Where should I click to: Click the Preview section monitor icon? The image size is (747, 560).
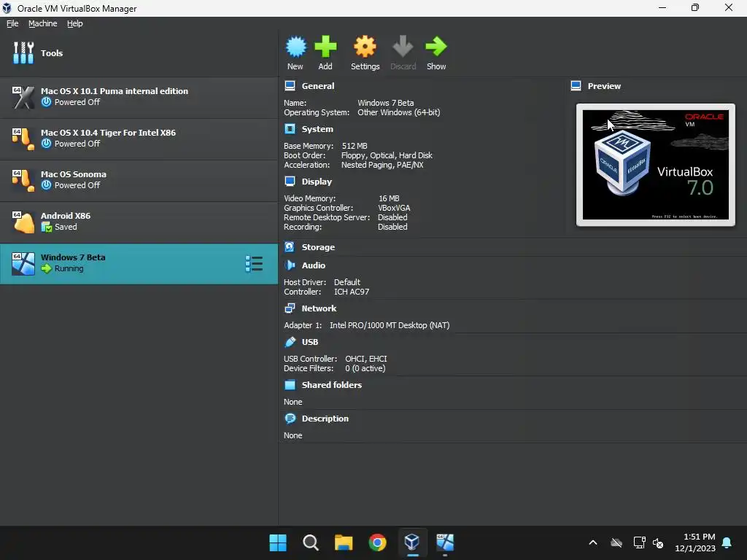576,86
